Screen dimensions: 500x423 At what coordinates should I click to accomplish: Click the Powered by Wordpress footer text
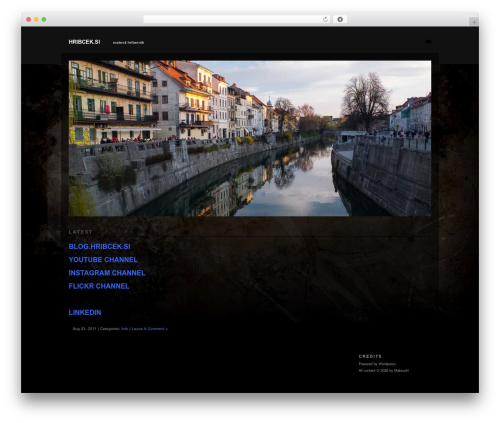coord(377,364)
